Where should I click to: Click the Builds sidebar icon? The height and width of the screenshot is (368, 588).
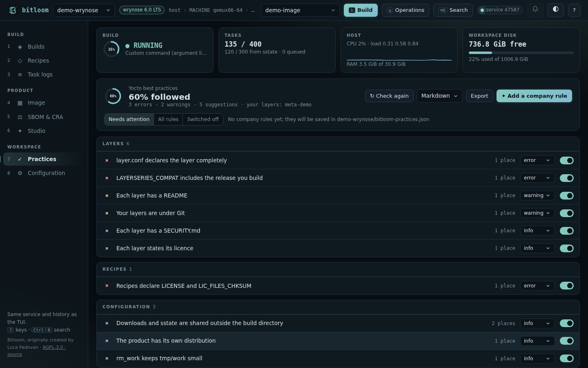pyautogui.click(x=20, y=47)
